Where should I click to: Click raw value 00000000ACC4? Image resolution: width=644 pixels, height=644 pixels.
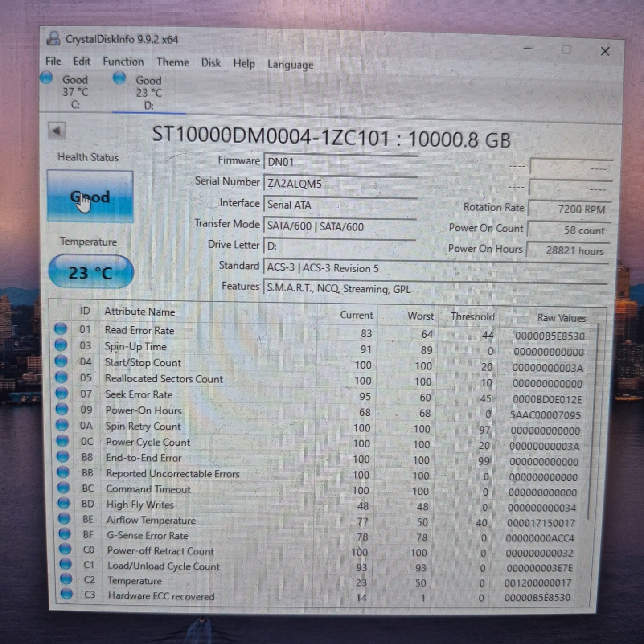[x=540, y=538]
